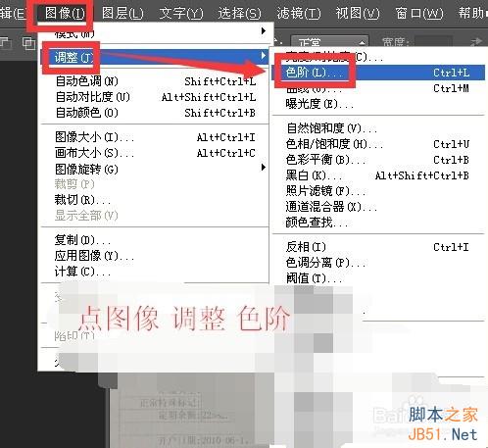Choose 自动对比度(U) menu entry
488x448 pixels.
155,97
